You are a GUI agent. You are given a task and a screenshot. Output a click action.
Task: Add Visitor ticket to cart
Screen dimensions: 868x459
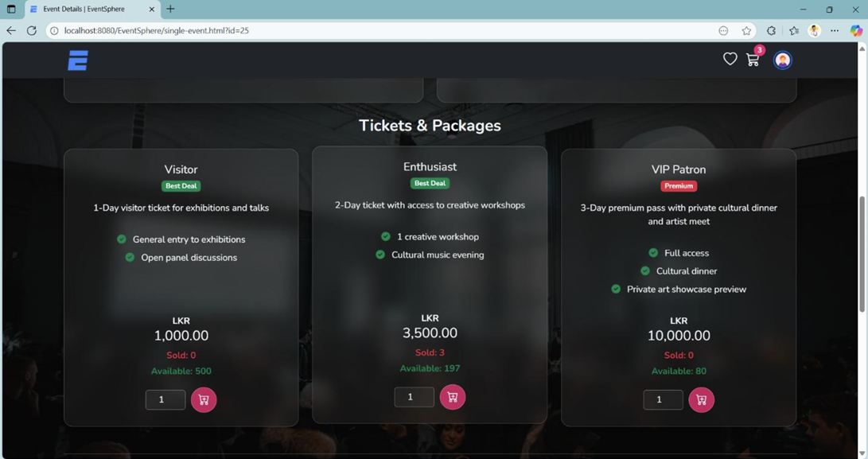(204, 399)
